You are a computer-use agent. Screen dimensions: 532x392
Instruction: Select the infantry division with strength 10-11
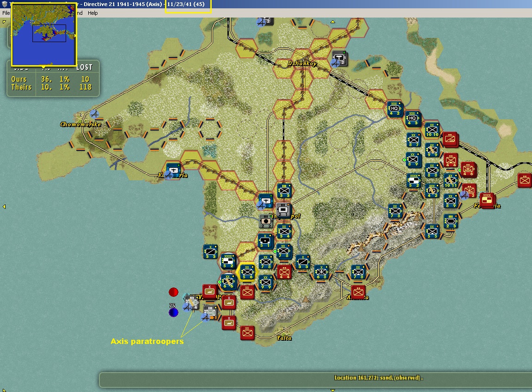pos(451,181)
